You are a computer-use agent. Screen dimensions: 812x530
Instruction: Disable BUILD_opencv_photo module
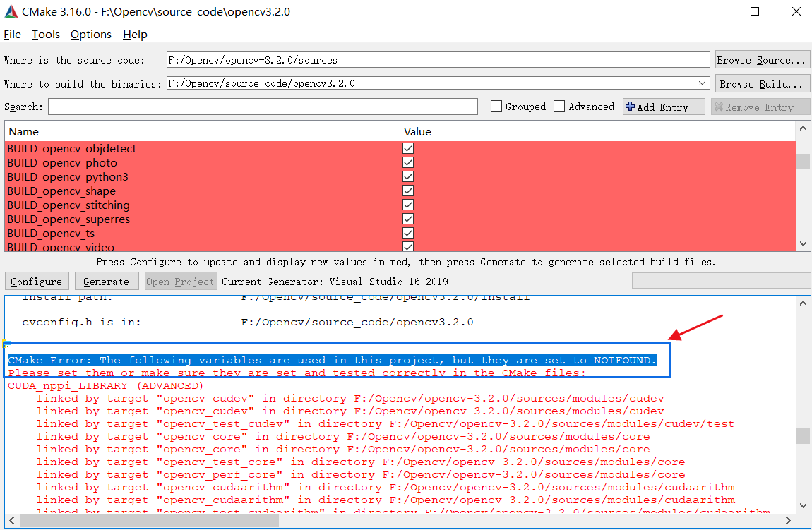tap(407, 162)
